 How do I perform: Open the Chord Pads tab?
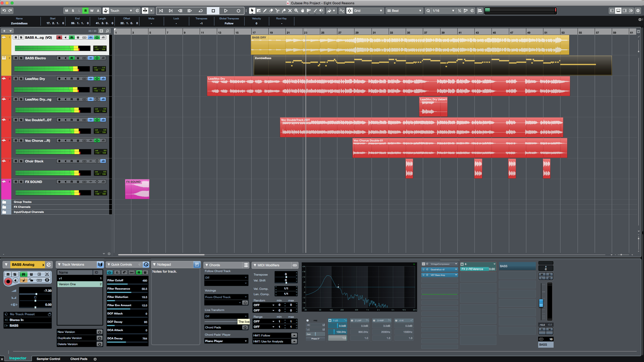pyautogui.click(x=79, y=359)
